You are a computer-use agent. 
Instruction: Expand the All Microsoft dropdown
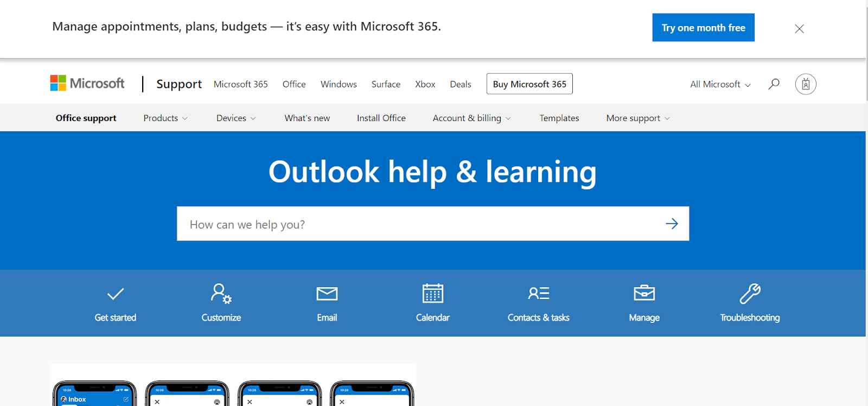pyautogui.click(x=720, y=84)
